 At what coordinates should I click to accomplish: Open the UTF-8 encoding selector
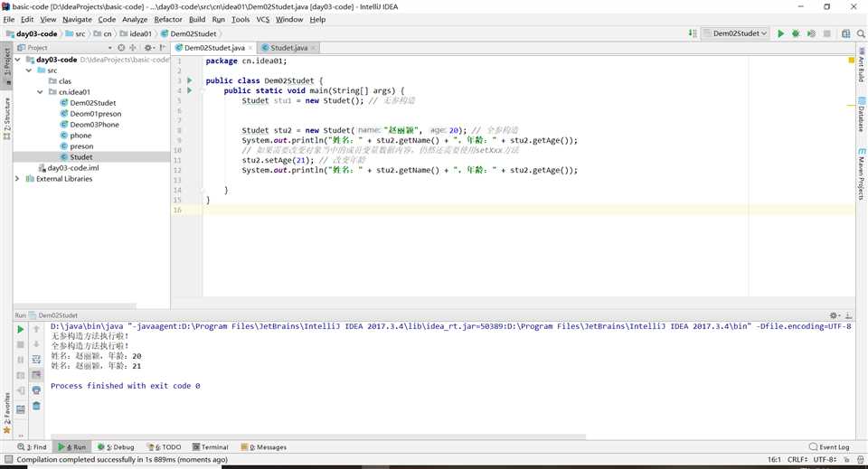(825, 460)
